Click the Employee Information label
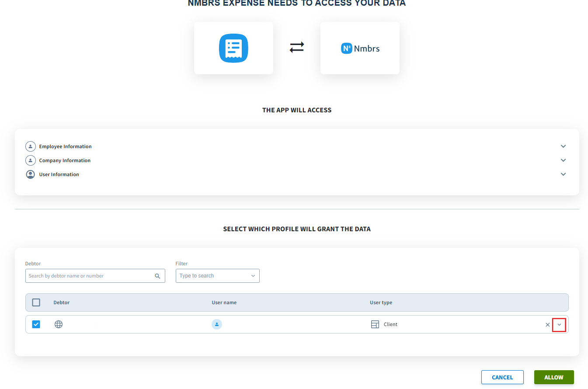588x389 pixels. click(x=66, y=146)
